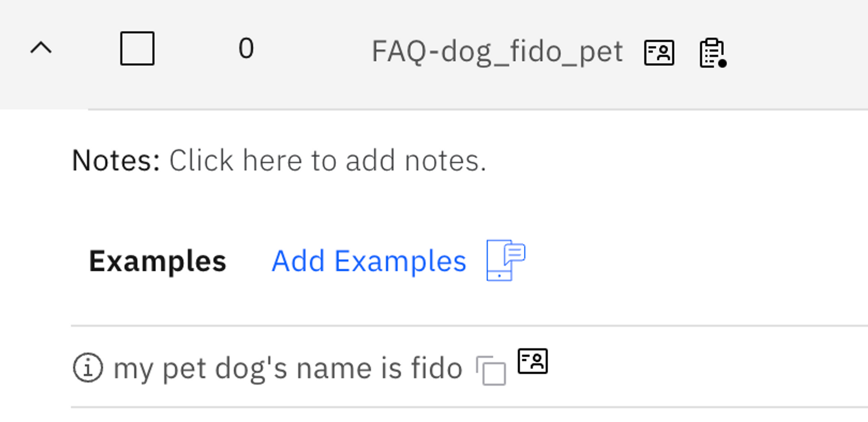Copy the example using the duplicate squares icon

[x=491, y=370]
